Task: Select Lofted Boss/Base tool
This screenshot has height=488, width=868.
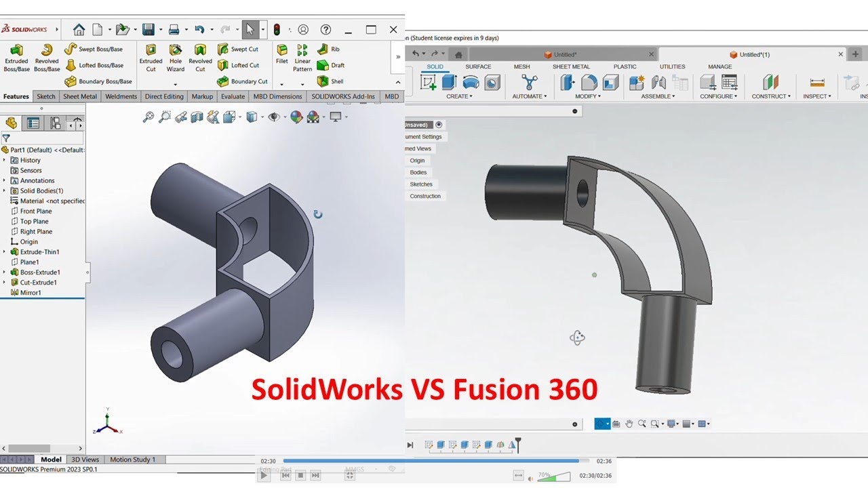Action: [x=94, y=65]
